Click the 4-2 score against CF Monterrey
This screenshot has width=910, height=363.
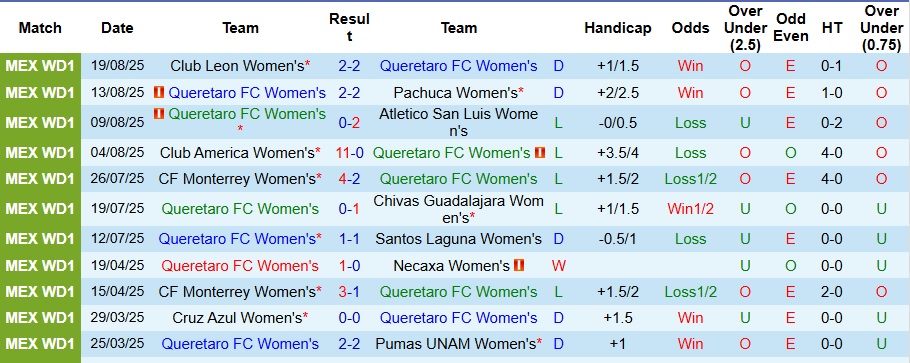tap(349, 179)
